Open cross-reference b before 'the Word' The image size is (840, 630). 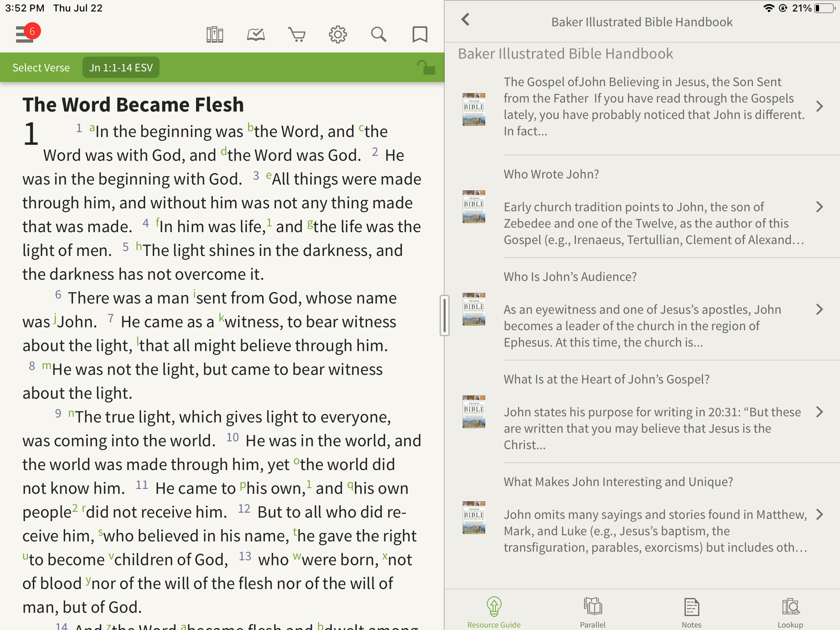tap(251, 128)
